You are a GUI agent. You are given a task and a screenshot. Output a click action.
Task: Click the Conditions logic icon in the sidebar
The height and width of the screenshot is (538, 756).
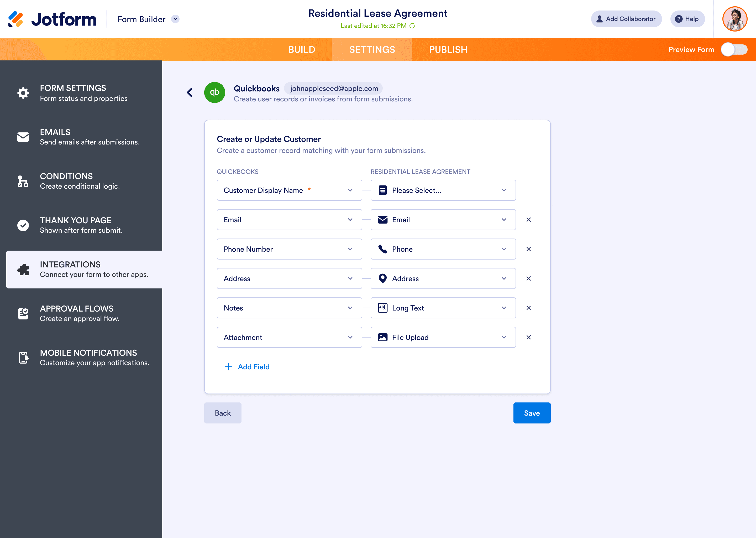tap(23, 181)
